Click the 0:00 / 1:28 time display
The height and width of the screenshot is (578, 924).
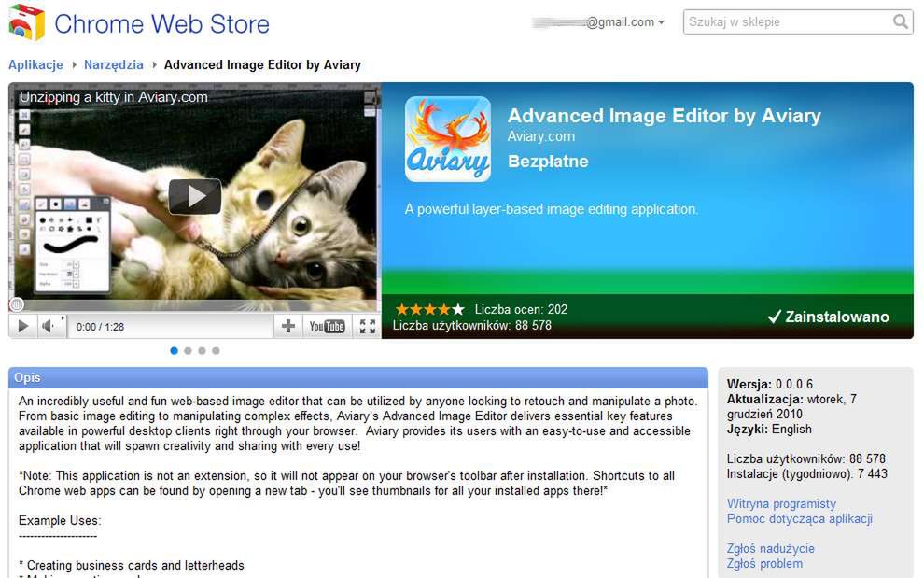[100, 327]
